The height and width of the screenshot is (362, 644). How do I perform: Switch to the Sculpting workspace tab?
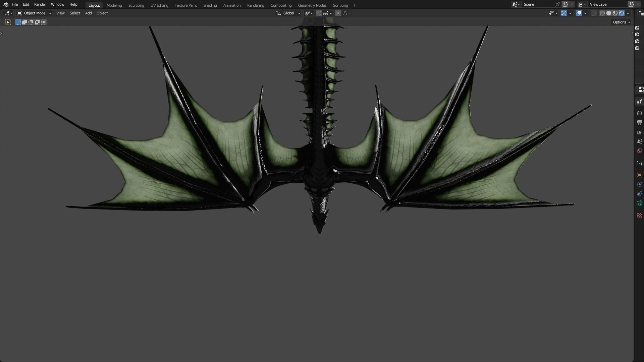pos(136,5)
